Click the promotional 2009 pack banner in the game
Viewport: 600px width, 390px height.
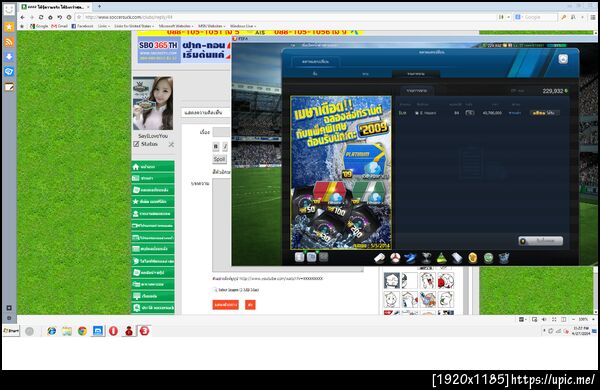coord(341,173)
